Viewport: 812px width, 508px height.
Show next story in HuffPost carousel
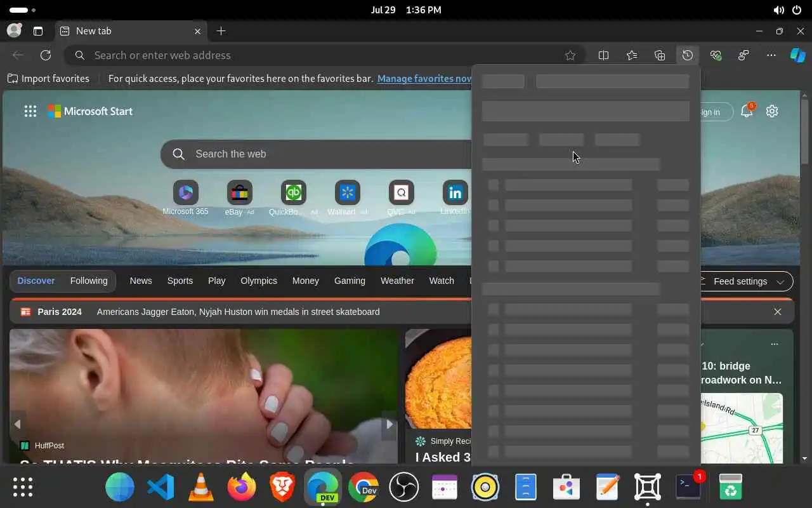coord(390,424)
